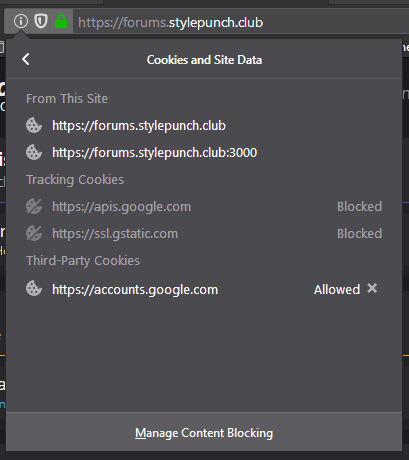Open Manage Content Blocking
Viewport: 409px width, 460px height.
point(204,433)
